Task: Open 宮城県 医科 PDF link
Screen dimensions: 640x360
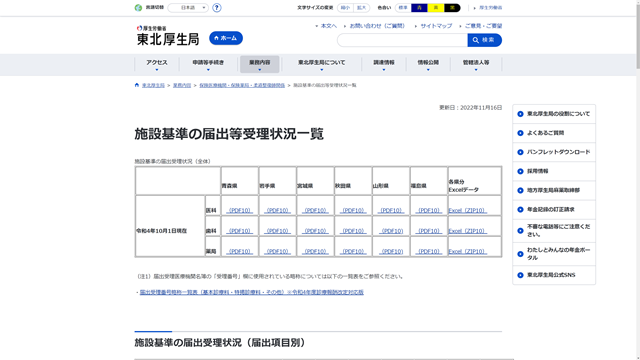Action: pos(316,211)
